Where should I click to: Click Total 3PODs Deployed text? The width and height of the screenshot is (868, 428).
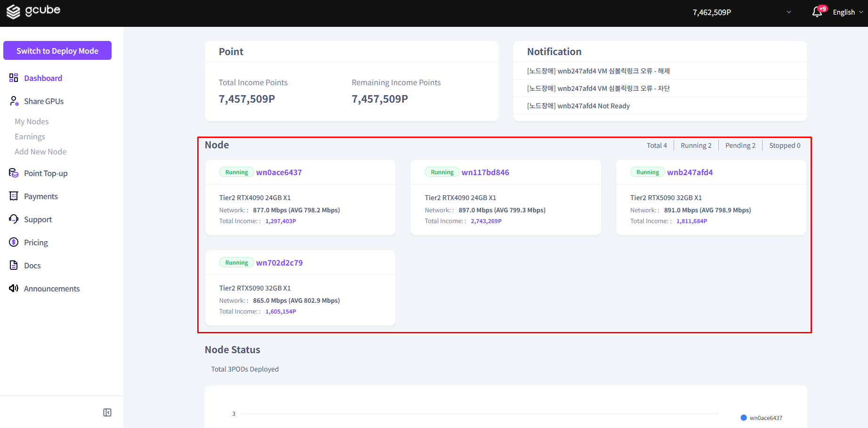point(245,369)
